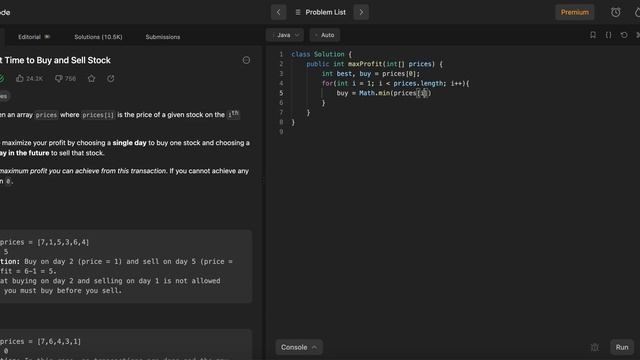640x360 pixels.
Task: Bookmark the code with bookmark icon
Action: click(x=593, y=35)
